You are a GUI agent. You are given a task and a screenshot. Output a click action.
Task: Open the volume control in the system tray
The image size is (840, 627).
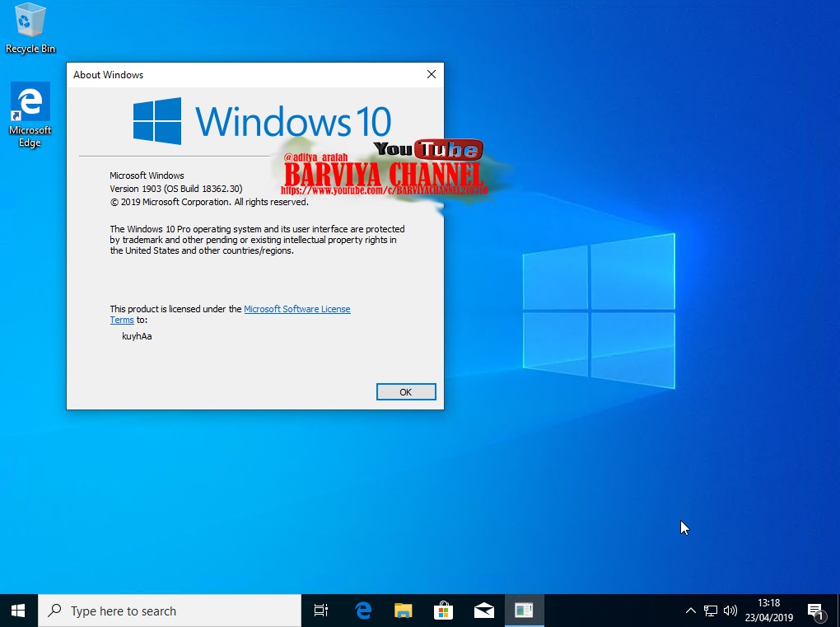[730, 611]
